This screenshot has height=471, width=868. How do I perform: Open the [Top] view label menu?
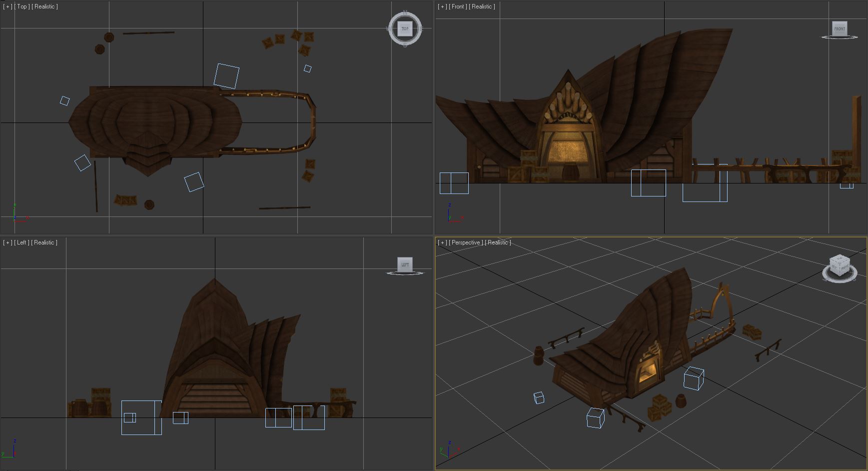22,6
